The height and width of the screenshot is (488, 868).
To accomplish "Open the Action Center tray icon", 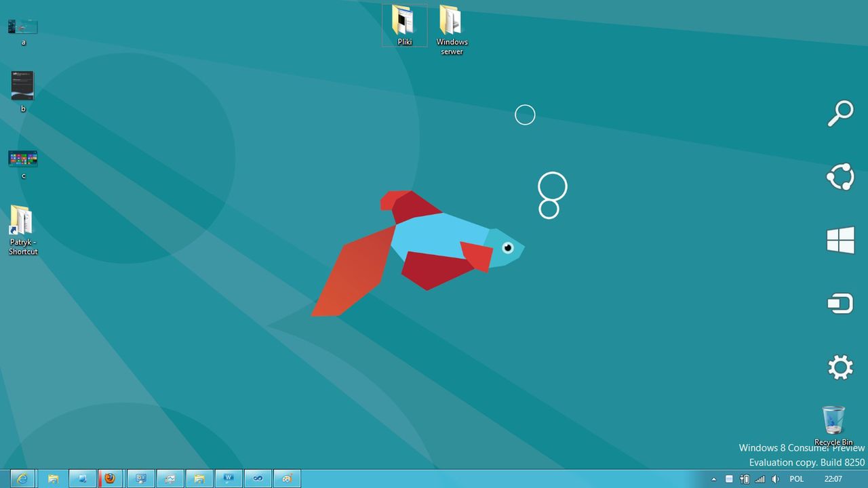I will pos(729,479).
